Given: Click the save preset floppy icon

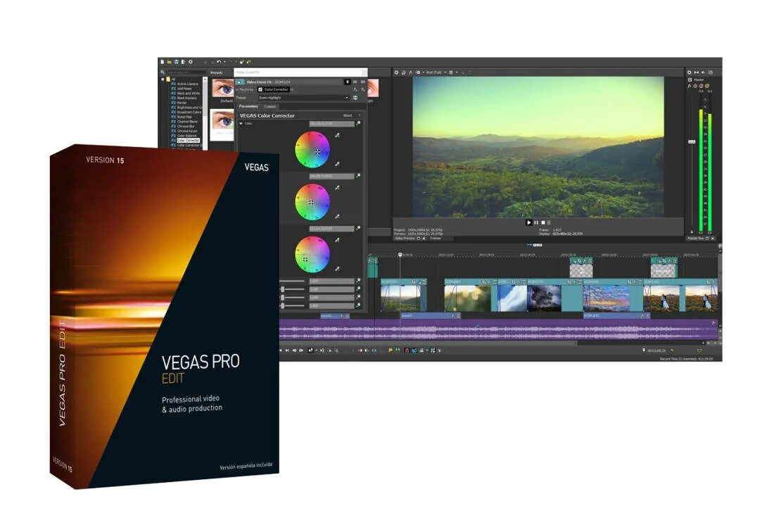Looking at the screenshot, I should [355, 98].
